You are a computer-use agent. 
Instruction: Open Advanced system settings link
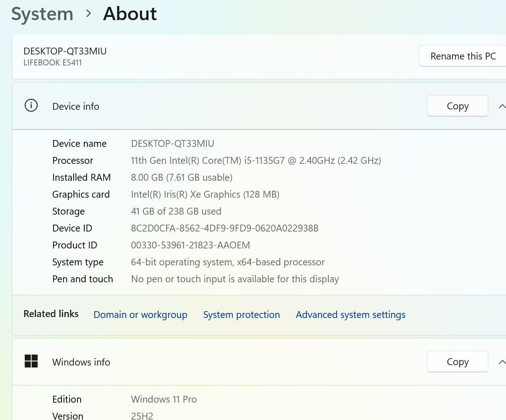click(x=350, y=314)
